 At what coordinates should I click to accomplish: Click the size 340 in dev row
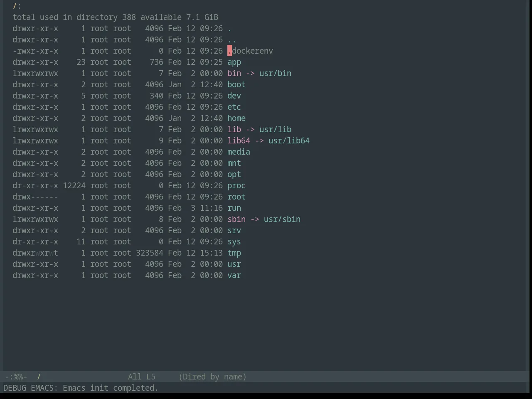point(156,96)
